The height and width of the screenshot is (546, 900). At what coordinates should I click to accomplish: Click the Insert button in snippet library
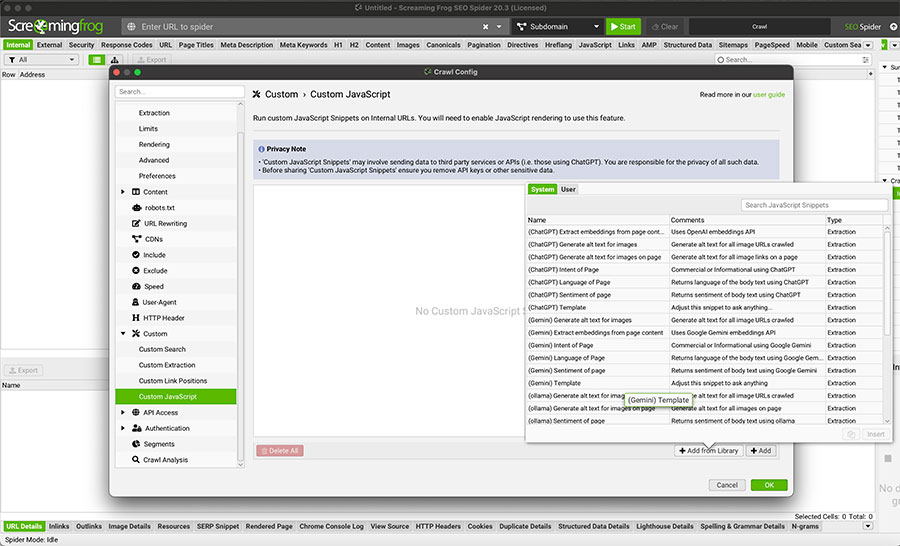(876, 435)
